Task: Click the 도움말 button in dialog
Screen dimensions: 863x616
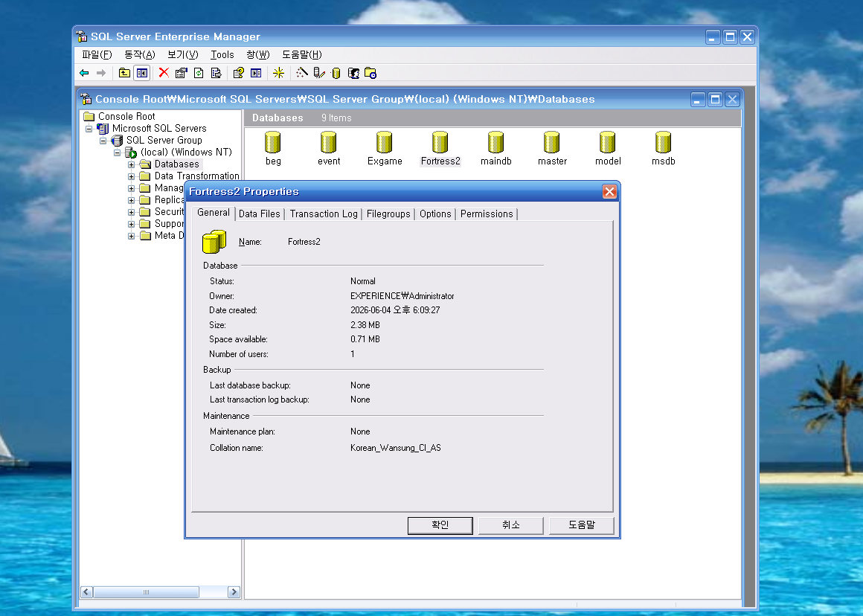Action: [582, 525]
